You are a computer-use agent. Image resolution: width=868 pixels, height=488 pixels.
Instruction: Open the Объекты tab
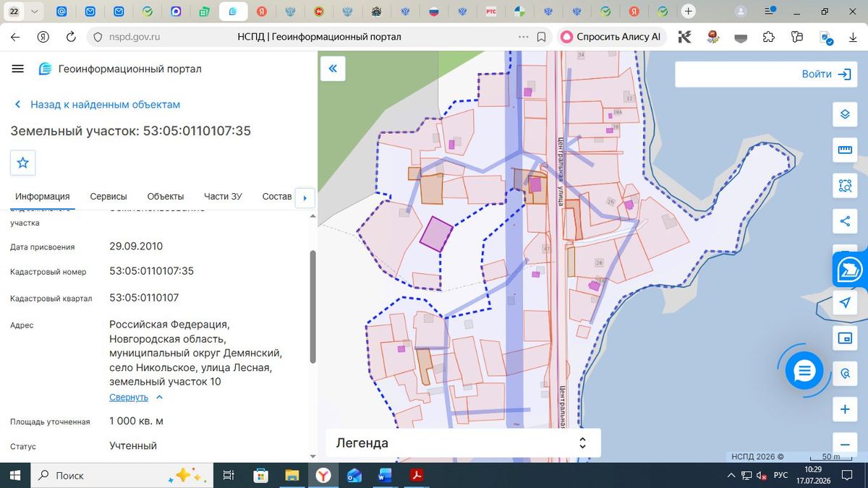(x=166, y=196)
